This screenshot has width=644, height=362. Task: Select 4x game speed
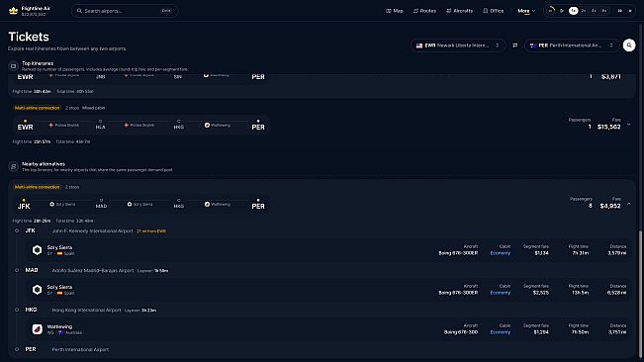594,11
